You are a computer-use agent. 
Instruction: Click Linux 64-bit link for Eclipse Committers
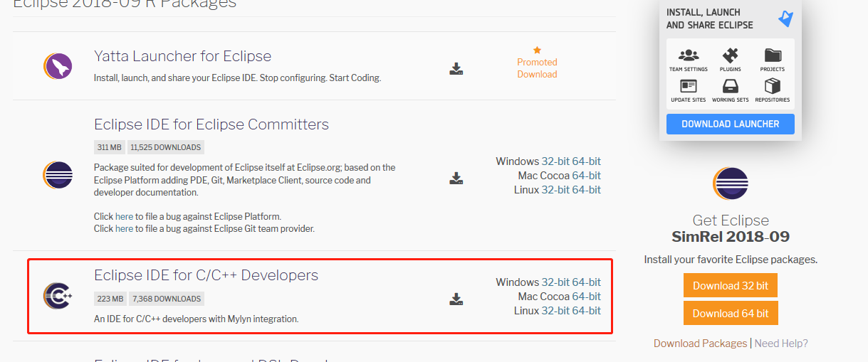[x=586, y=190]
